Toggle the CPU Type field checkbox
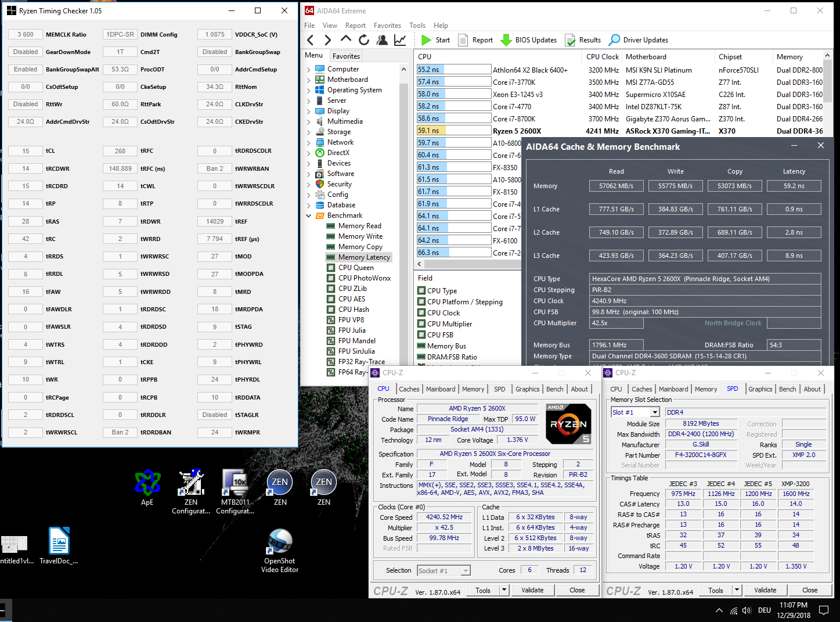Viewport: 840px width, 622px height. (422, 291)
